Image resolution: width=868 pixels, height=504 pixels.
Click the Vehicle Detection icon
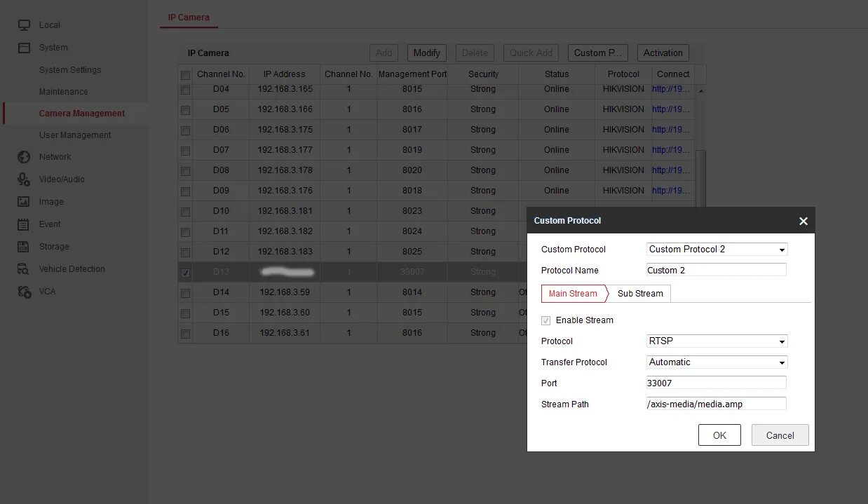point(25,269)
